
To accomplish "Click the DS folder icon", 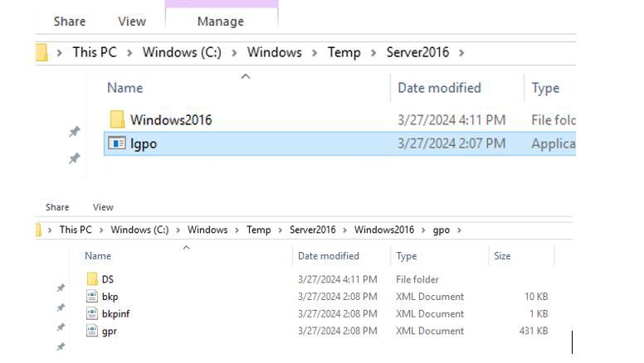I will (x=92, y=279).
